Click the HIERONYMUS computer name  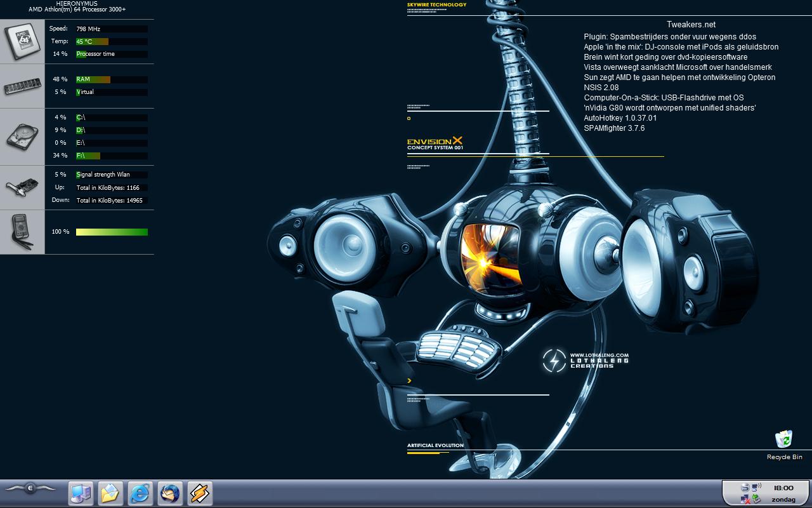tap(77, 3)
